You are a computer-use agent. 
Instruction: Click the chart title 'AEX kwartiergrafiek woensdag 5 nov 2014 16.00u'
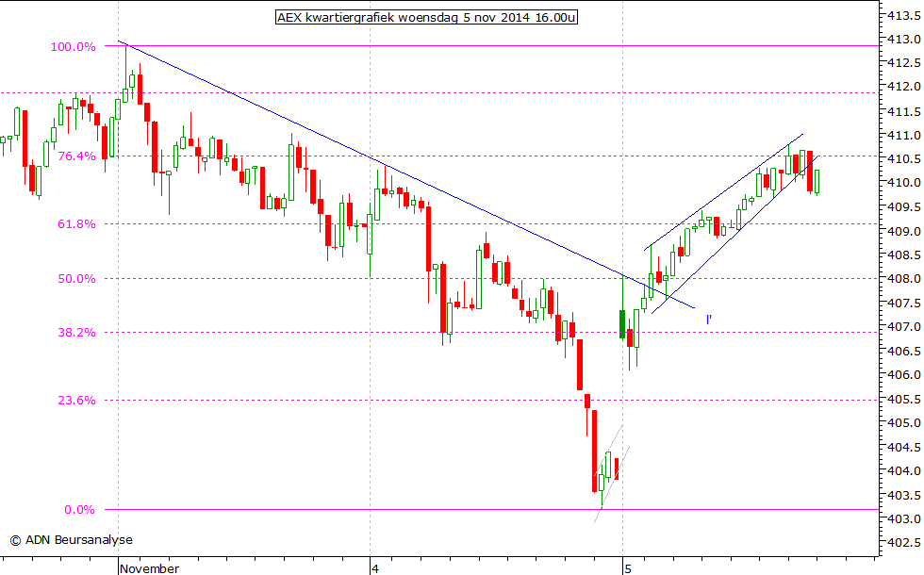pyautogui.click(x=426, y=17)
